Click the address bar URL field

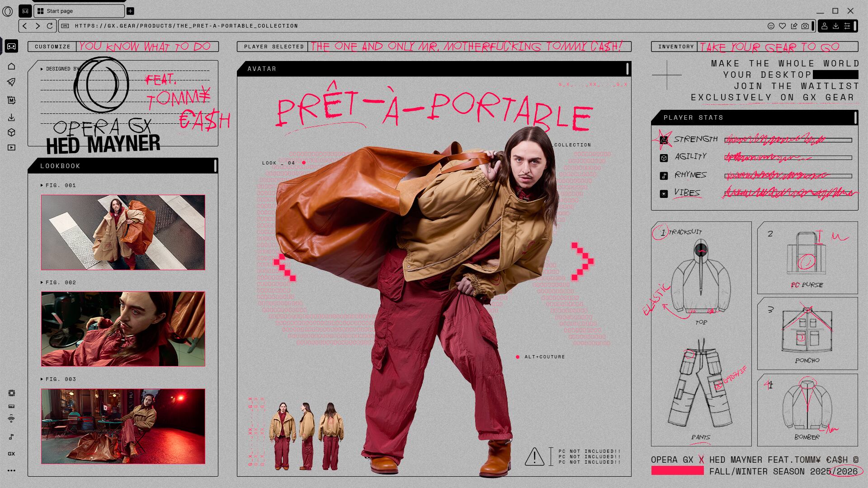coord(186,26)
